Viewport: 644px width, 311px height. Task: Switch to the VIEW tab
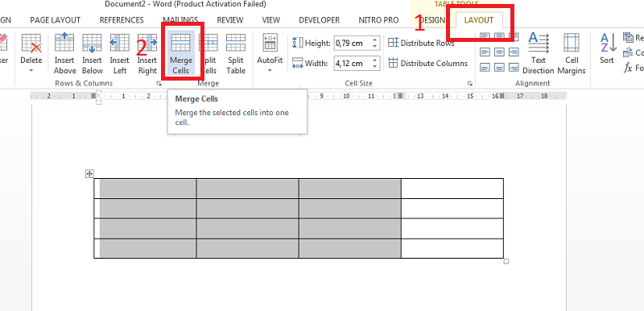point(270,20)
